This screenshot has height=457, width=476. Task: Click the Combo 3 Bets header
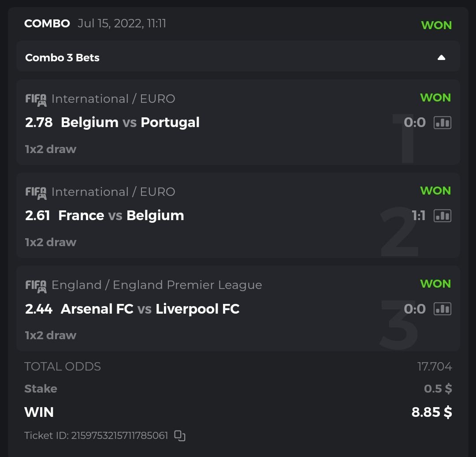click(x=62, y=58)
